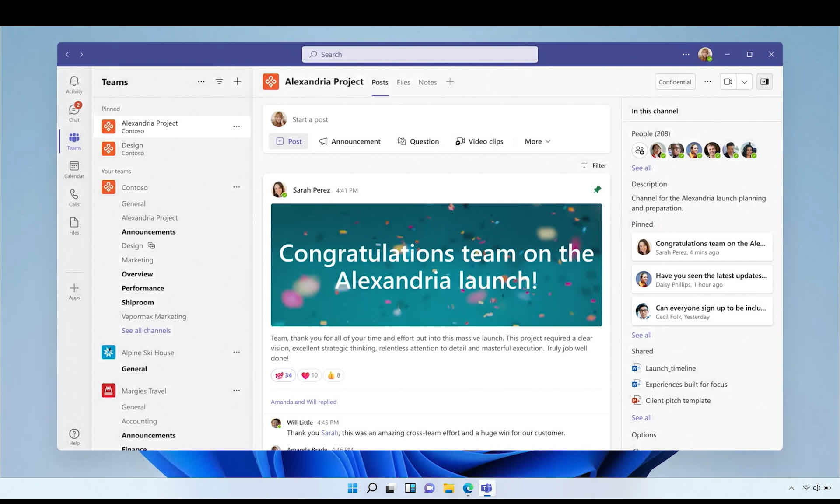This screenshot has width=840, height=504.
Task: Choose Announcement post type
Action: (350, 141)
